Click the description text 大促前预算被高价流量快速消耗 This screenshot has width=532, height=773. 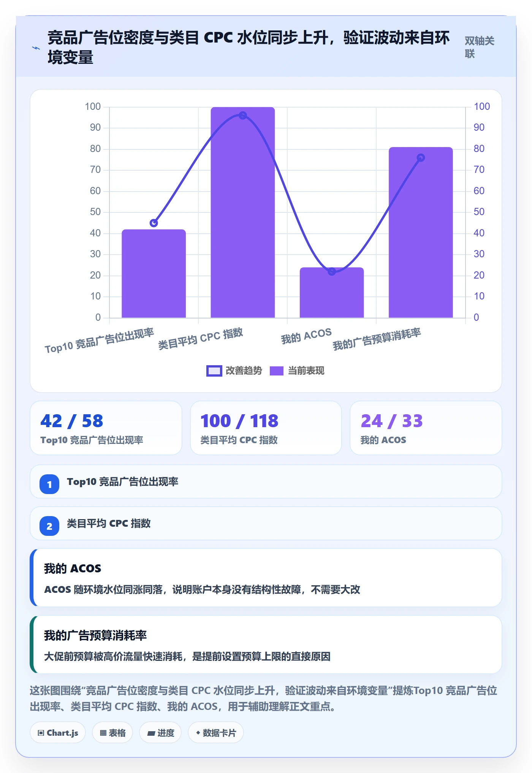pyautogui.click(x=187, y=656)
